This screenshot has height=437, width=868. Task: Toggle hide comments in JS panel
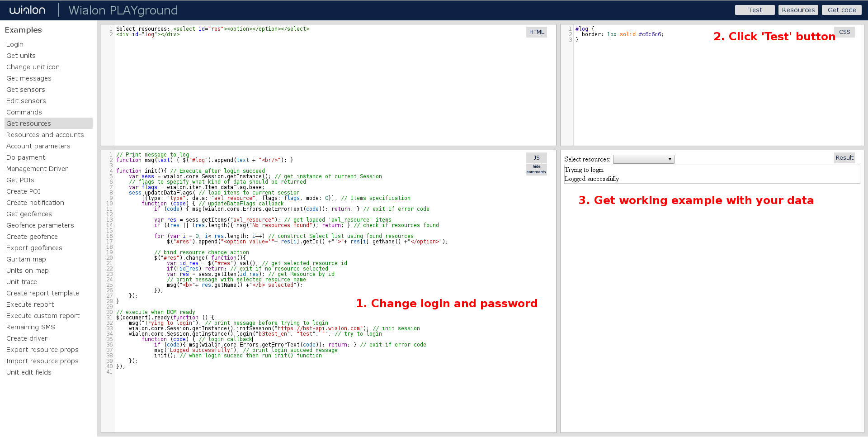[536, 169]
